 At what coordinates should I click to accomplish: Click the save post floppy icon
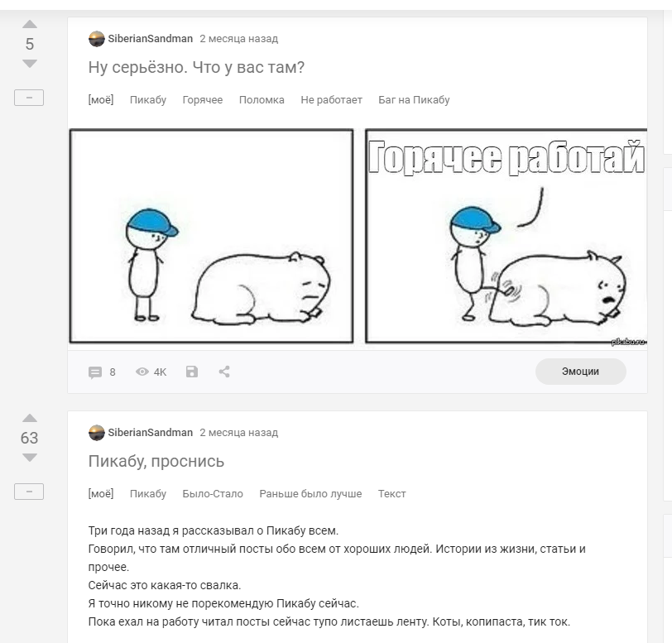pos(192,372)
